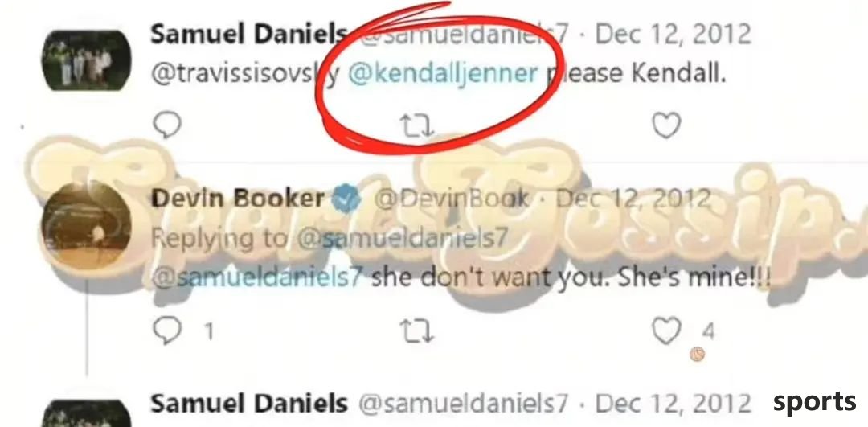
Task: Open the @travissisovsky mention link
Action: (246, 75)
